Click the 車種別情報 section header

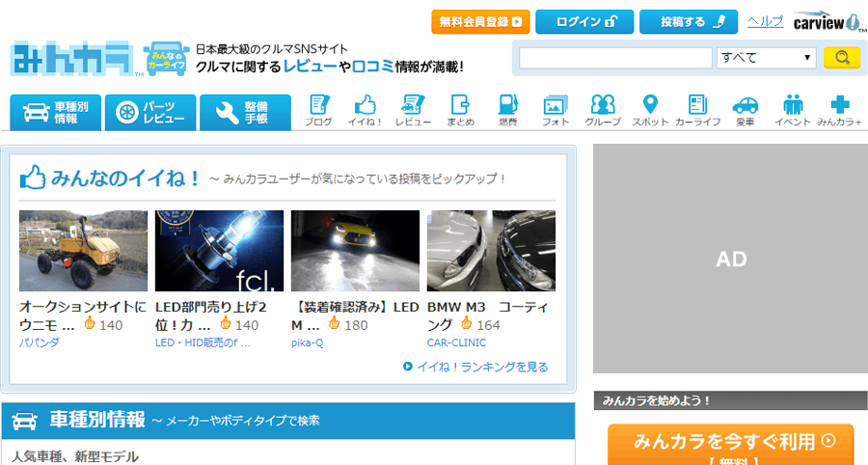coord(287,421)
